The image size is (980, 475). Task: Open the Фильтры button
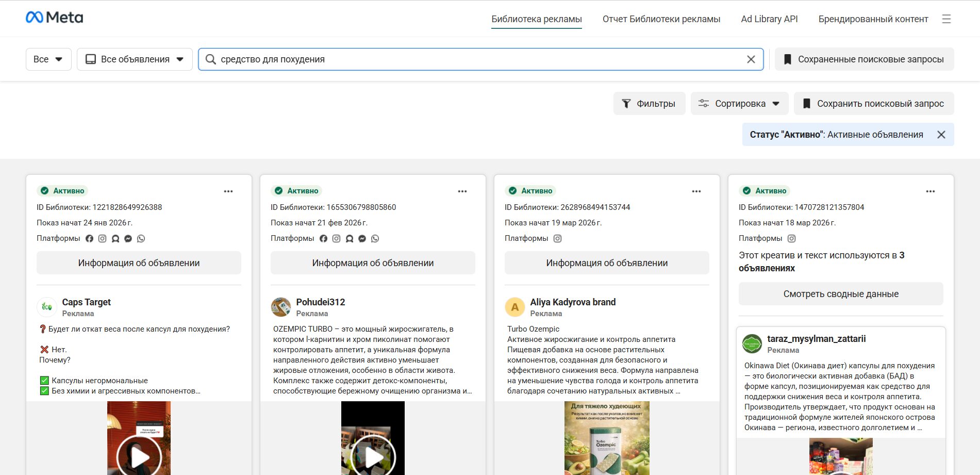[649, 104]
